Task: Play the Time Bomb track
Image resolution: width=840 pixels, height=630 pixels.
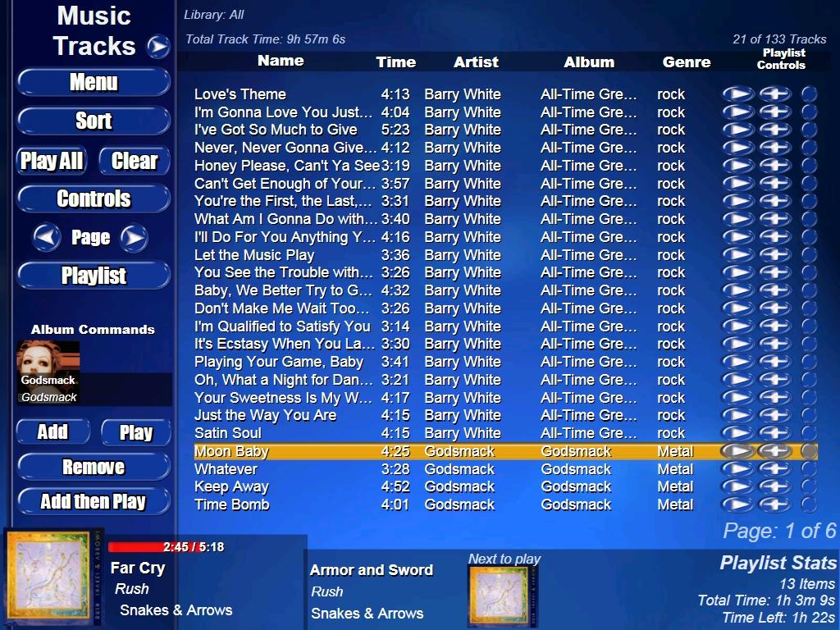Action: [738, 504]
